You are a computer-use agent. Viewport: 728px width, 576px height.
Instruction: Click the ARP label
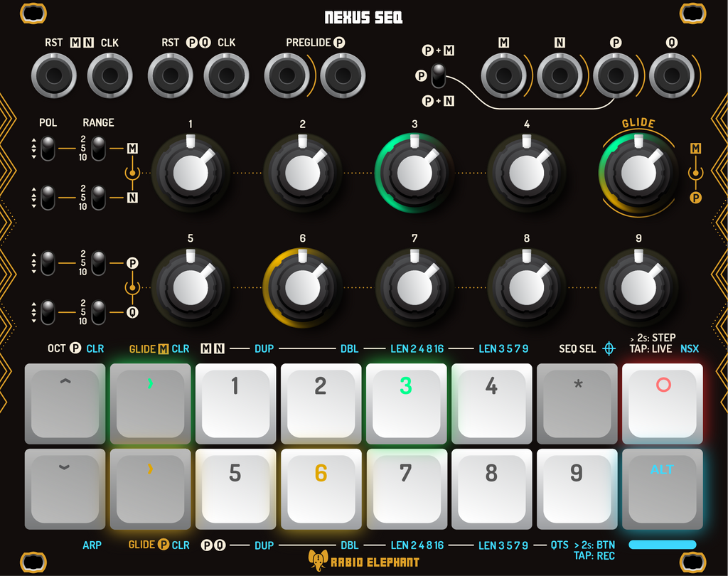[92, 545]
